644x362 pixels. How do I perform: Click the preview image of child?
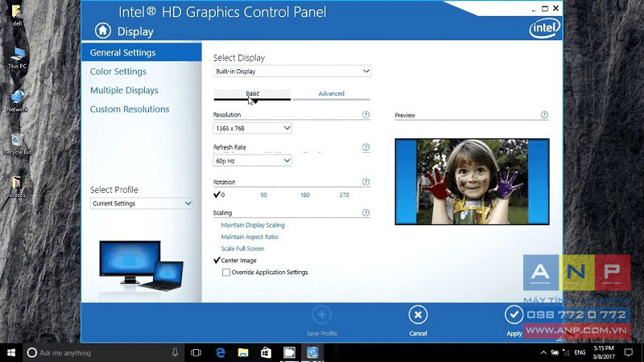click(x=472, y=182)
